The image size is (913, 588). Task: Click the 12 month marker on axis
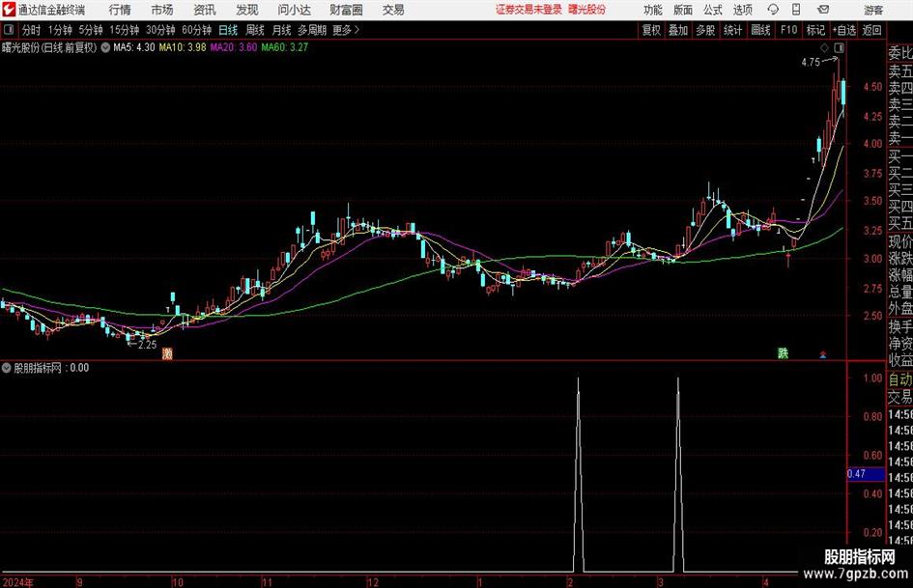click(x=373, y=582)
